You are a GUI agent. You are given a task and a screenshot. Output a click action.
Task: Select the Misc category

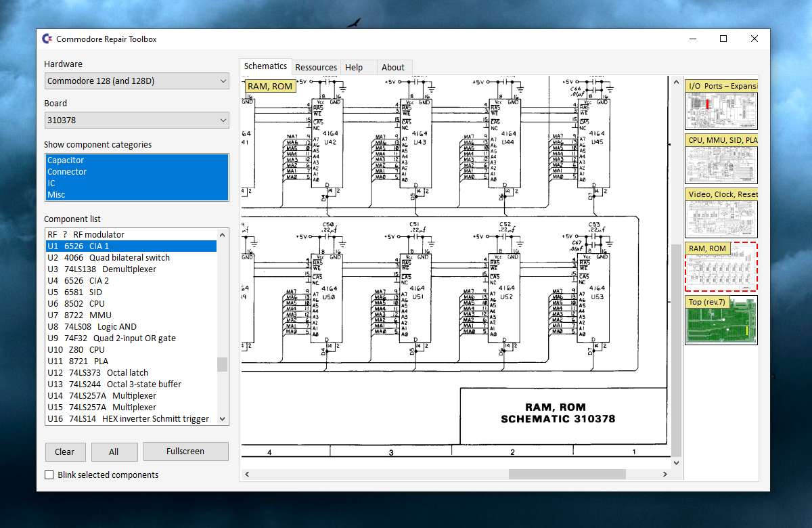[137, 195]
